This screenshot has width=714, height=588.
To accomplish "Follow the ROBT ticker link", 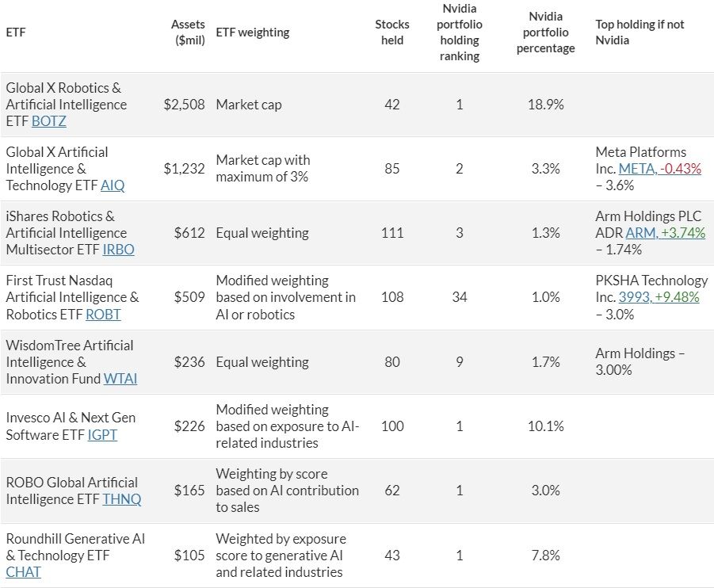I will coord(103,315).
